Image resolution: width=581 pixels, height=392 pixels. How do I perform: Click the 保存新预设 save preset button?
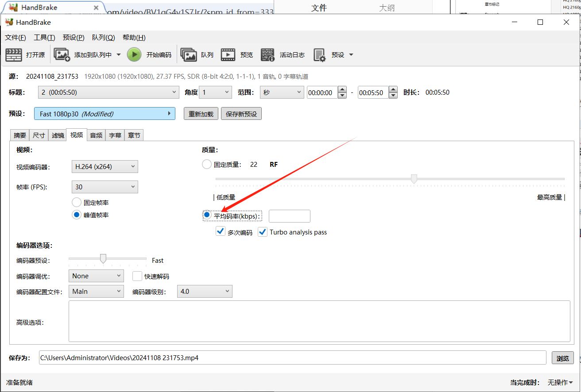coord(241,114)
